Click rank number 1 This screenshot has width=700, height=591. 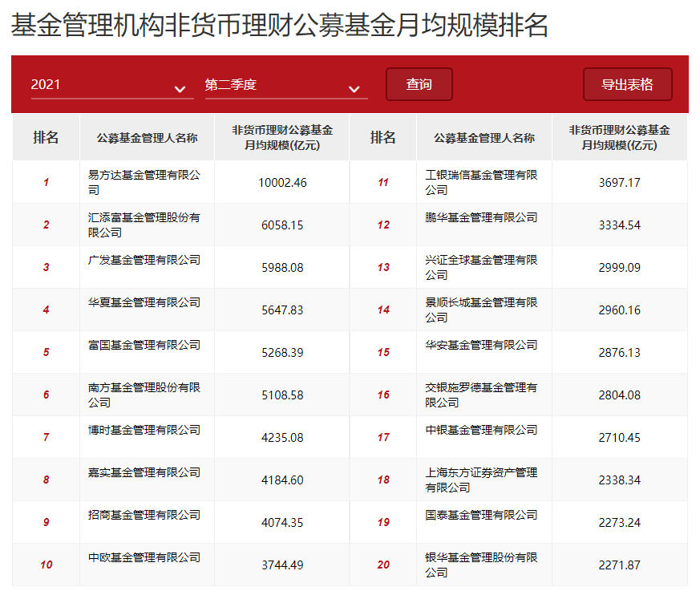[x=46, y=182]
